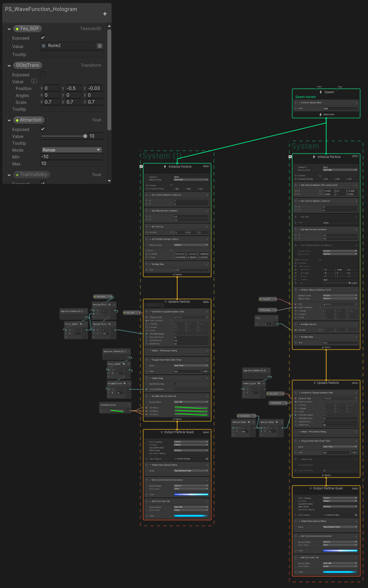Screen dimensions: 368x588
Task: Toggle local space icon beside GObjTrans Value
Action: (34, 81)
